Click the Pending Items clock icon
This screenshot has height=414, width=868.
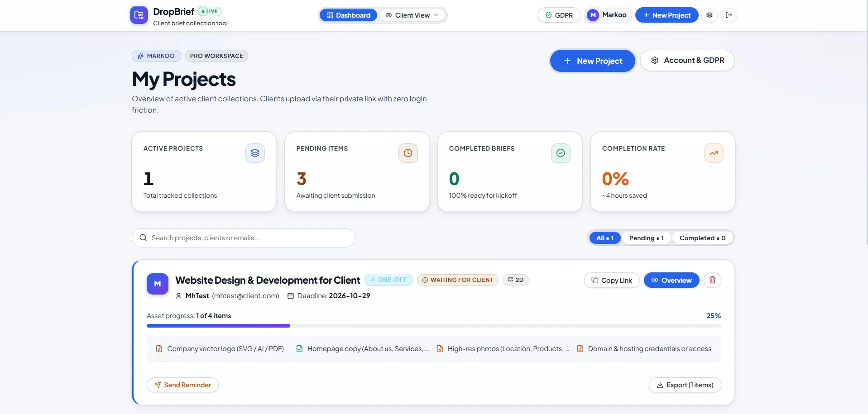tap(408, 153)
